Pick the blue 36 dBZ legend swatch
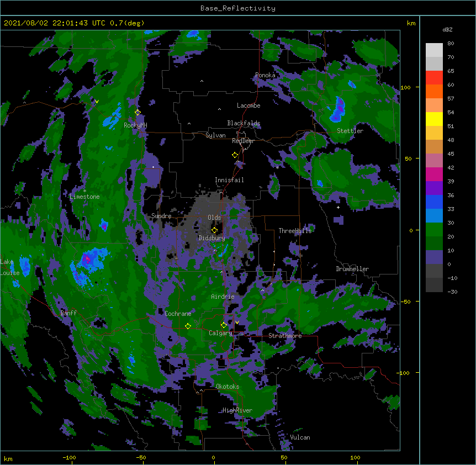Image resolution: width=476 pixels, height=465 pixels. click(x=434, y=202)
